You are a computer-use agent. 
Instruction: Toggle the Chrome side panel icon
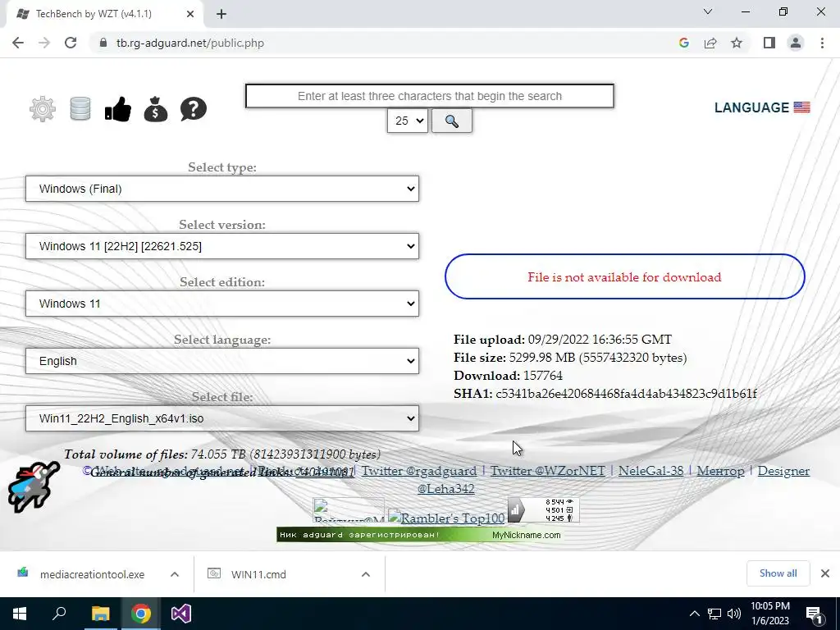(769, 43)
